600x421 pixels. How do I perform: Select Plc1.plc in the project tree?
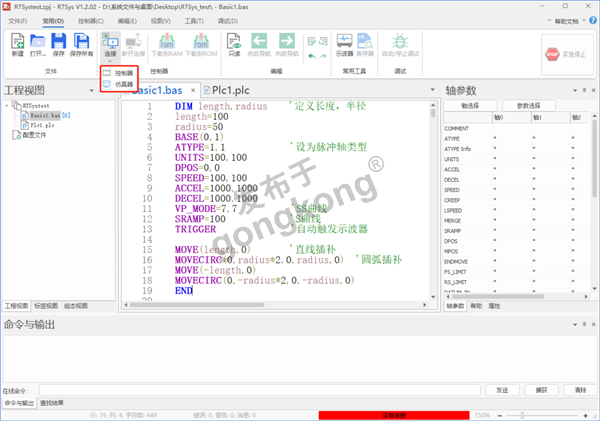click(x=38, y=125)
